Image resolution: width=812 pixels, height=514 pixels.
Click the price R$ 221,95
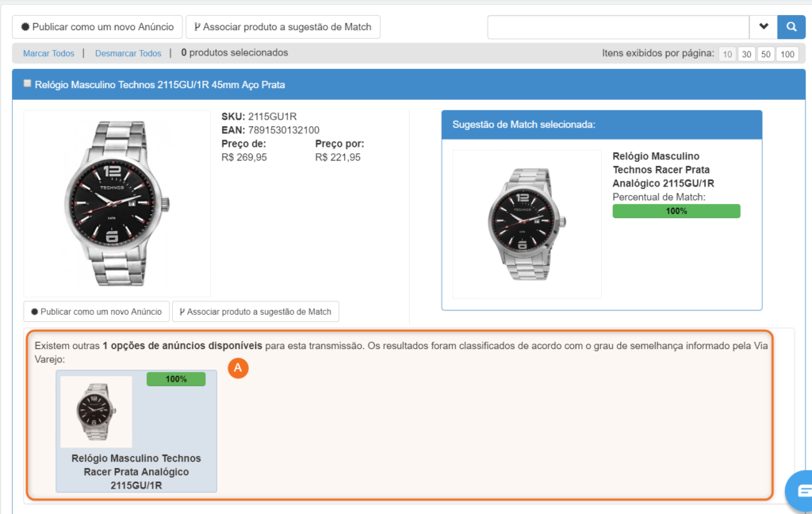coord(338,157)
